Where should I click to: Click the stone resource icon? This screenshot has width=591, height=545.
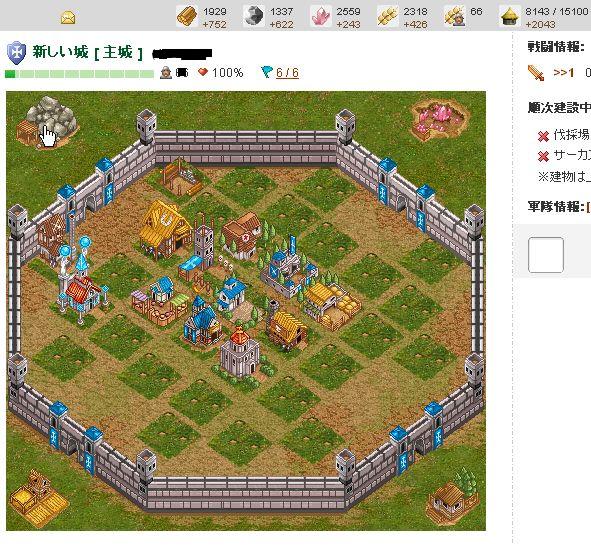pyautogui.click(x=254, y=17)
